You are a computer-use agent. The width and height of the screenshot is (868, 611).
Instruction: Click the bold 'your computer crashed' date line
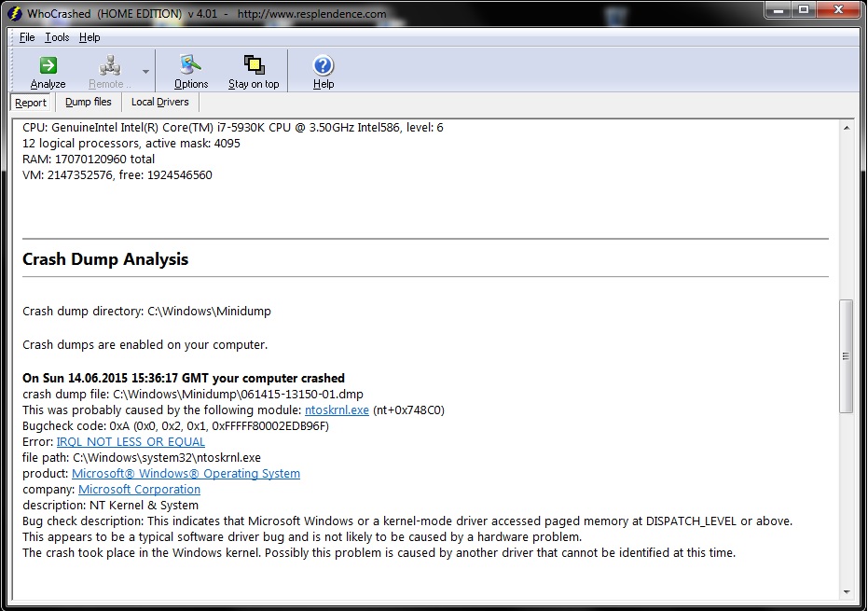[184, 379]
